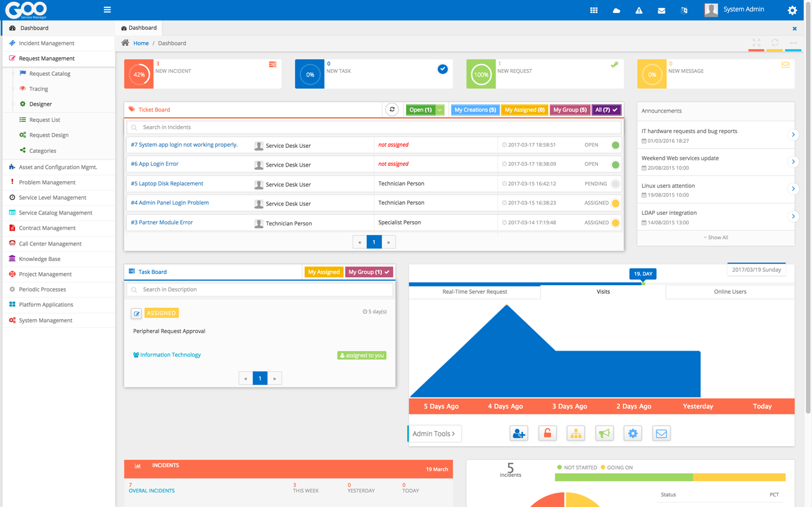Screen dimensions: 812x507
Task: Switch to Online Users tab
Action: click(x=730, y=291)
